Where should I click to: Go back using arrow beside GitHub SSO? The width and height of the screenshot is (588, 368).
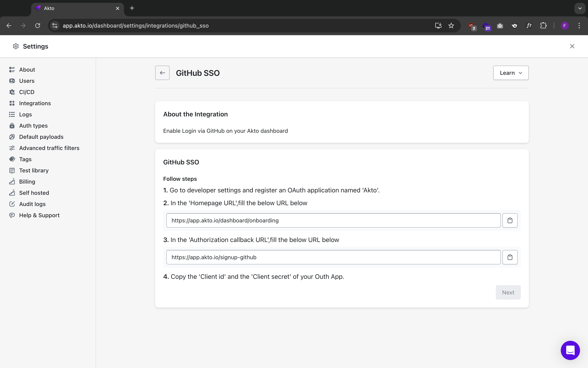click(x=162, y=73)
